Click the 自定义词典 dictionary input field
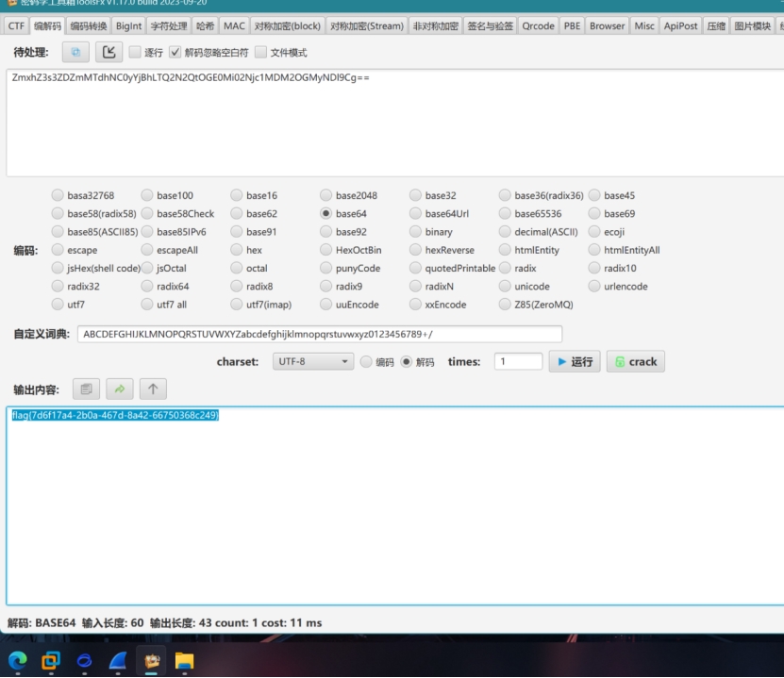The width and height of the screenshot is (784, 678). click(320, 334)
